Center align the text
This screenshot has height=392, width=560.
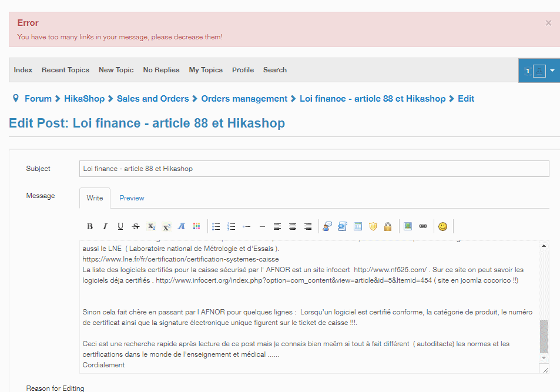tap(293, 226)
